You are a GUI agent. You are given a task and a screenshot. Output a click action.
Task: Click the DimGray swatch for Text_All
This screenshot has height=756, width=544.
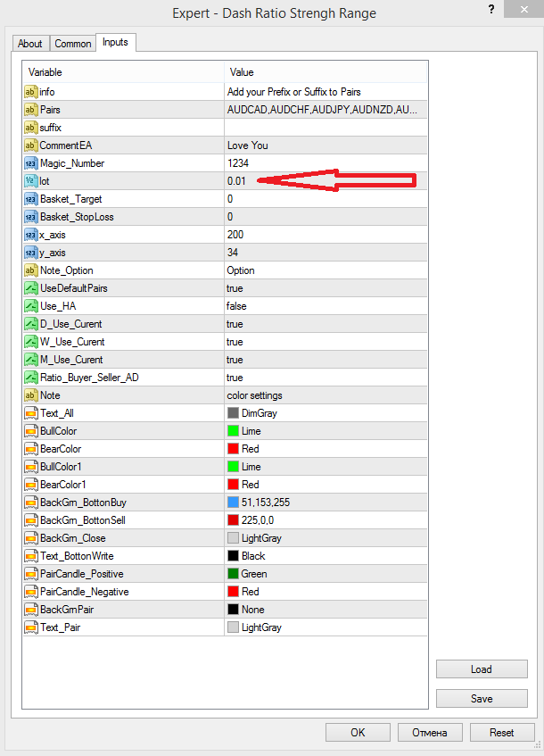234,413
